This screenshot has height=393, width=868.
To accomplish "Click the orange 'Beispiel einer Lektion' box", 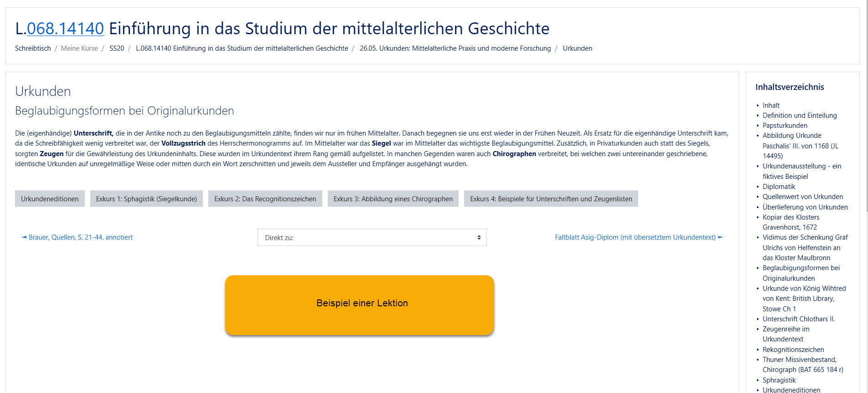I will 359,304.
